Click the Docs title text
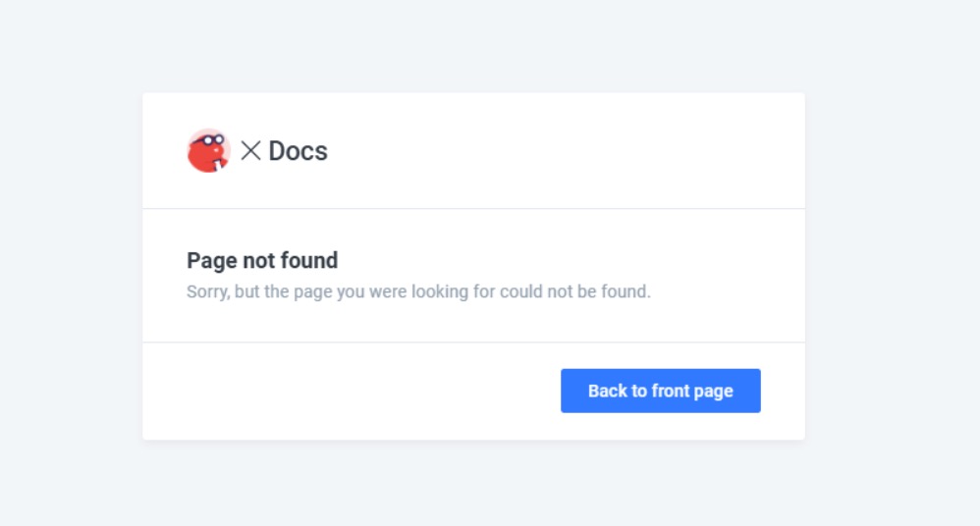Viewport: 980px width, 526px height. pyautogui.click(x=299, y=151)
